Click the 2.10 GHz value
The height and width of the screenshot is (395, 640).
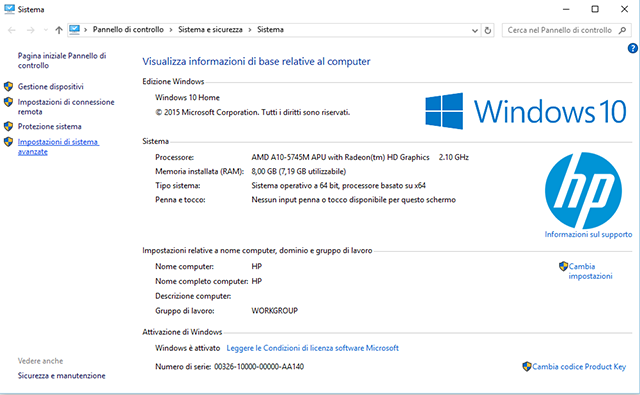pyautogui.click(x=454, y=157)
